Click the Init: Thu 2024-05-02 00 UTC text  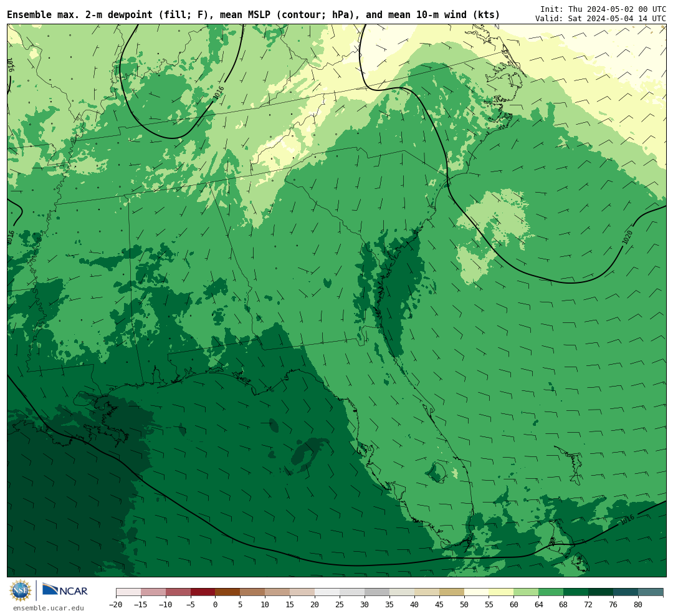[603, 9]
